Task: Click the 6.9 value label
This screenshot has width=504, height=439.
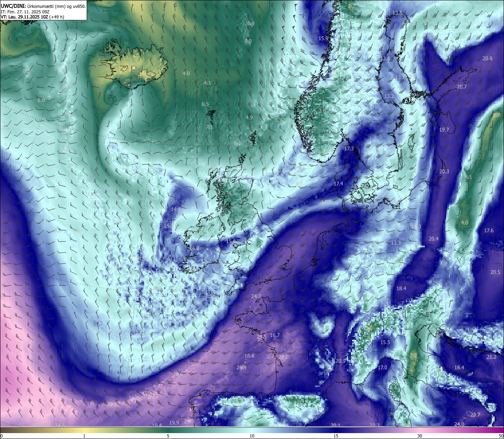Action: 251,24
